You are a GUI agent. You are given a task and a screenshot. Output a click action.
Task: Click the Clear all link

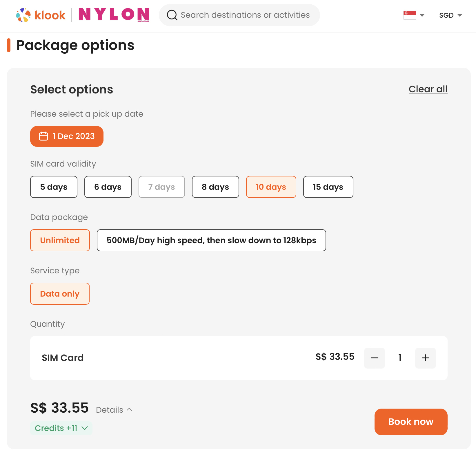point(428,89)
